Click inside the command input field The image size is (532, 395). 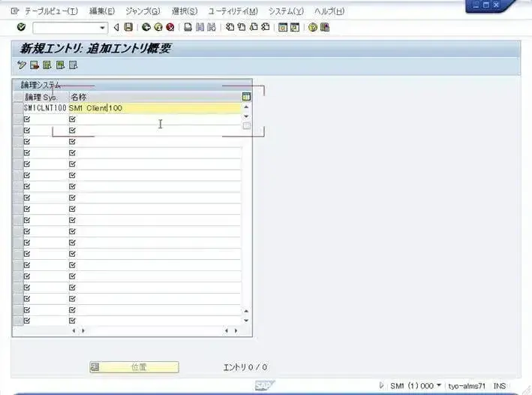[x=66, y=28]
